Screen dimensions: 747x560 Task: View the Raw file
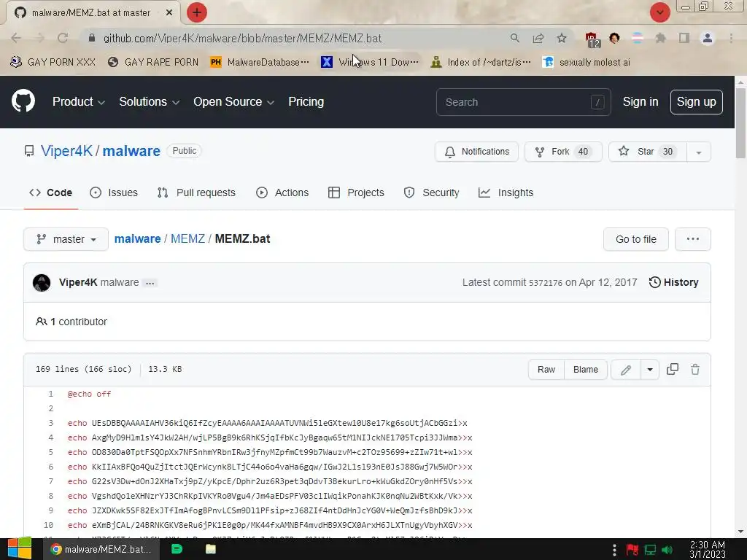[546, 370]
